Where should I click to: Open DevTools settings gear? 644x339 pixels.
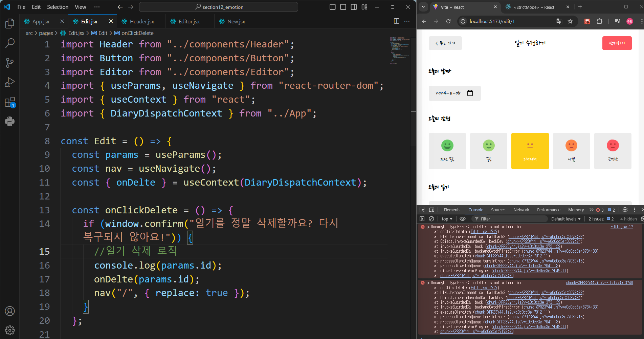point(625,210)
